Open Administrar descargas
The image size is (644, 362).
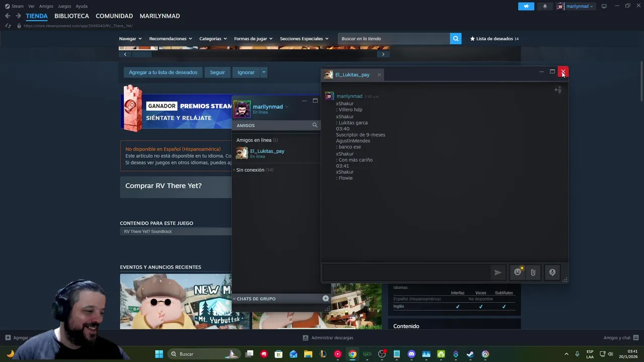[328, 338]
